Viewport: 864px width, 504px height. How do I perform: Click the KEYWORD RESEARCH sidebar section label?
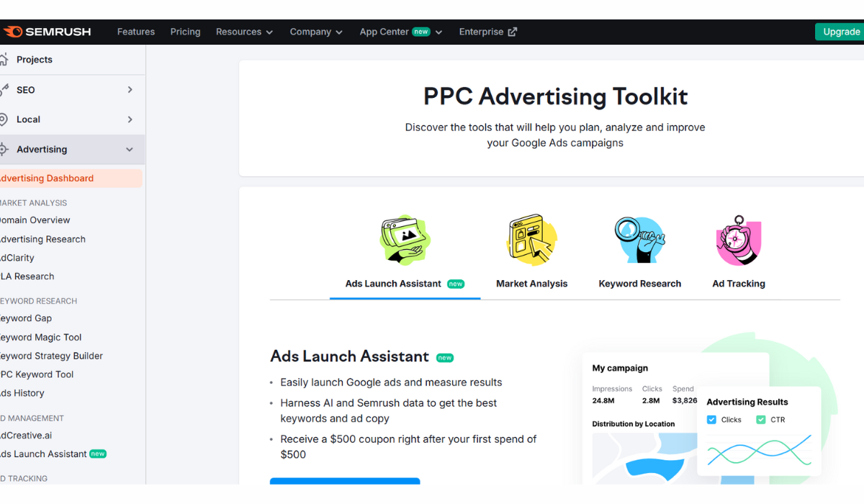click(x=38, y=301)
